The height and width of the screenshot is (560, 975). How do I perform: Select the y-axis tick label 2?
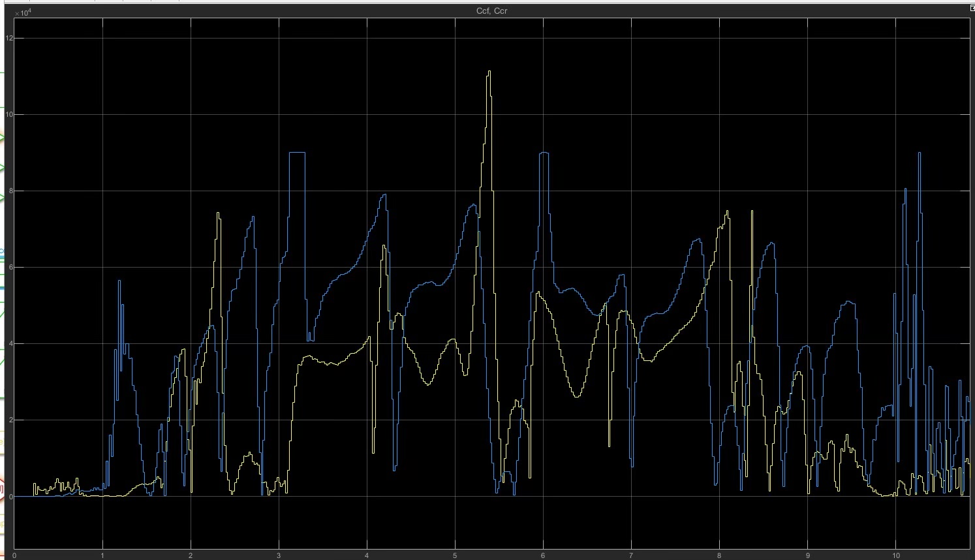click(10, 420)
